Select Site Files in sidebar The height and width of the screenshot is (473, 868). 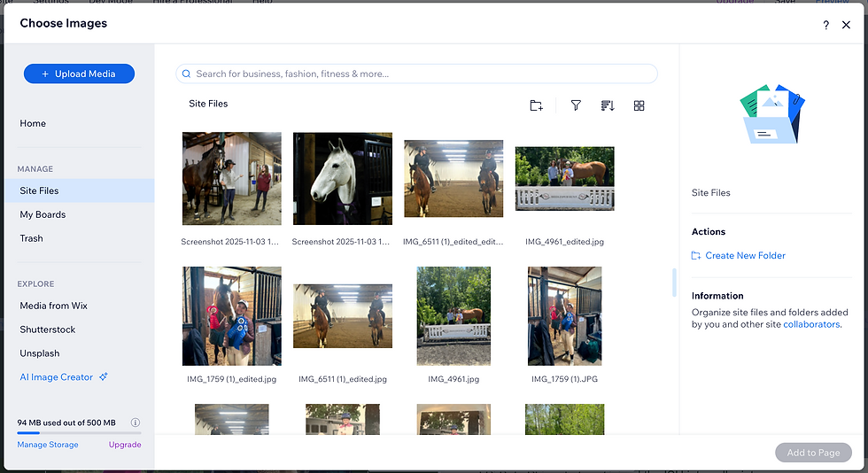tap(79, 190)
